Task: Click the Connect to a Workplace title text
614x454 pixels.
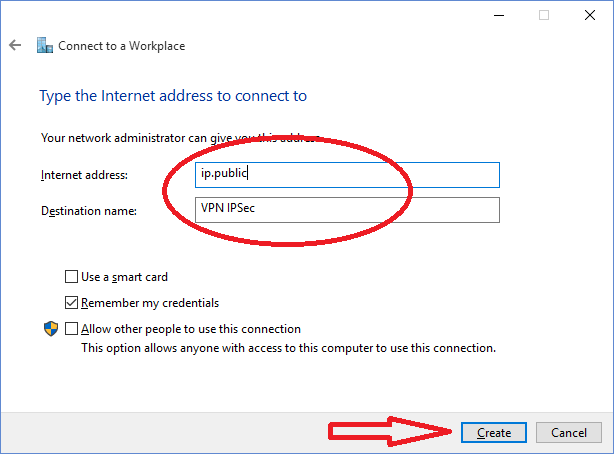Action: (x=121, y=46)
